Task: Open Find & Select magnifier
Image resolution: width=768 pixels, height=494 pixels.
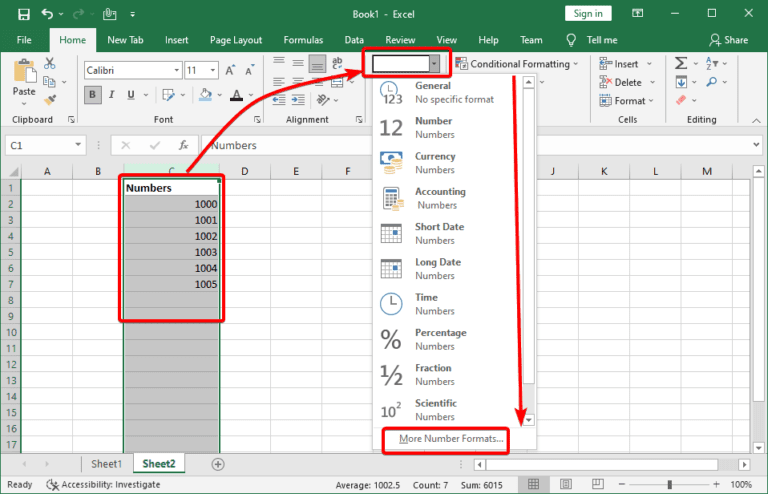Action: 712,82
